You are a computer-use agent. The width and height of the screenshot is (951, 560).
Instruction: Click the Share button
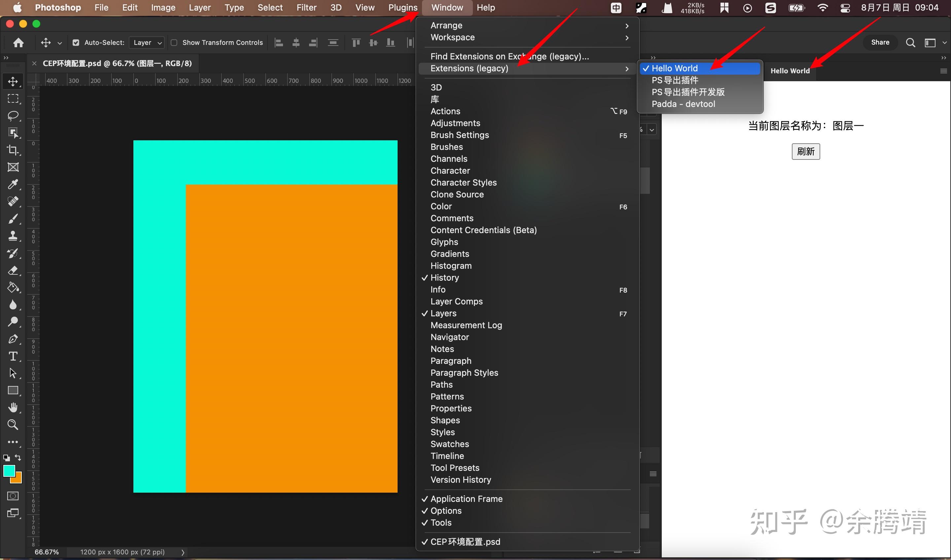pyautogui.click(x=880, y=42)
